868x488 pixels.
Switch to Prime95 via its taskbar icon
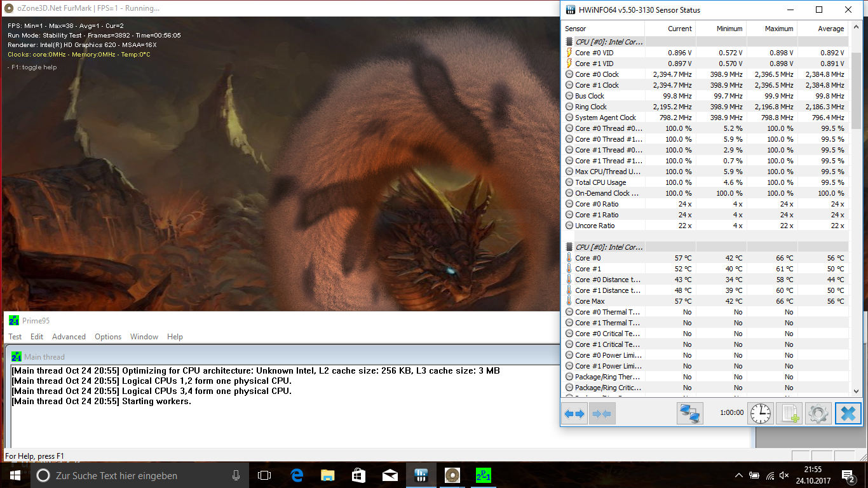(483, 475)
